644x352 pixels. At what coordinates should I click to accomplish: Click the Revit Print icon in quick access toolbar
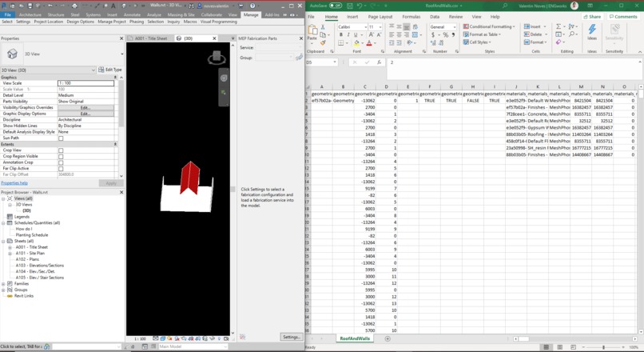[x=74, y=6]
